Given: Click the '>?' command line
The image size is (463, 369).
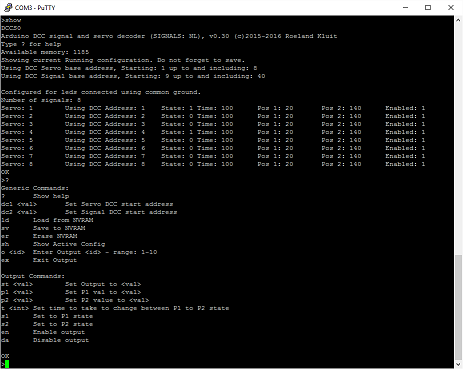Looking at the screenshot, I should click(x=5, y=180).
